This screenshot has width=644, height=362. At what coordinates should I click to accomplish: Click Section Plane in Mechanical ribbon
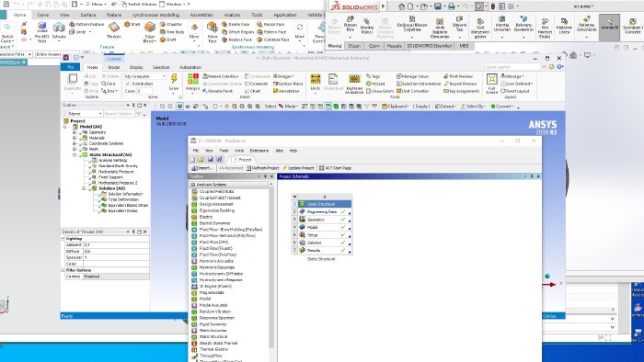pyautogui.click(x=288, y=84)
